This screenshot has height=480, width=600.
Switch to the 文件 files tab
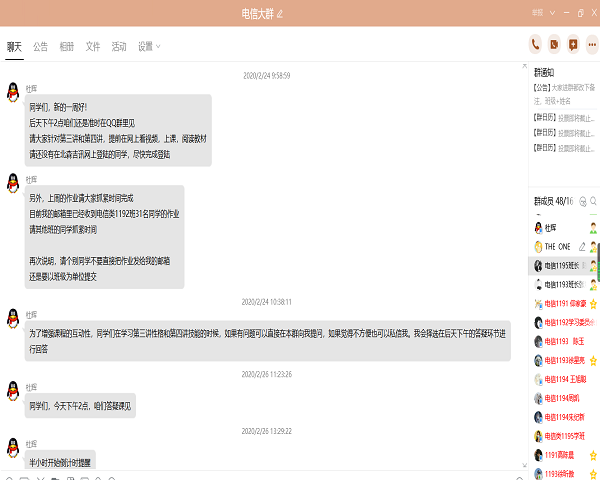tap(93, 47)
